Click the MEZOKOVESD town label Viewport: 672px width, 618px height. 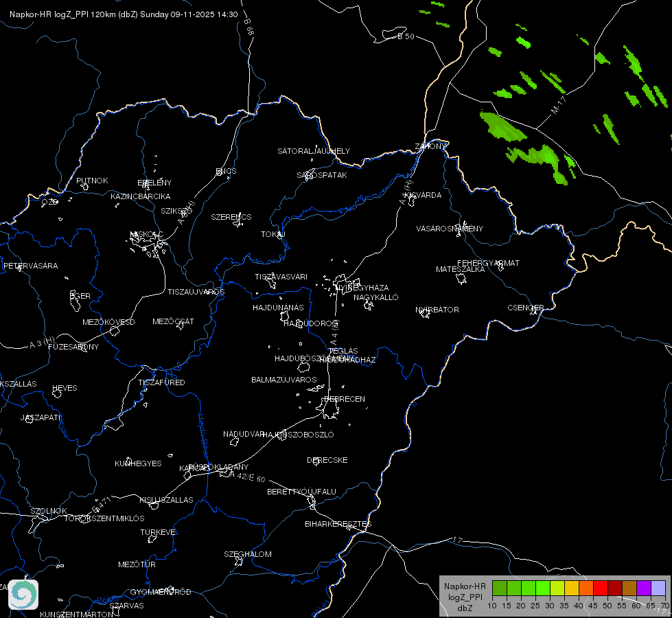(108, 322)
